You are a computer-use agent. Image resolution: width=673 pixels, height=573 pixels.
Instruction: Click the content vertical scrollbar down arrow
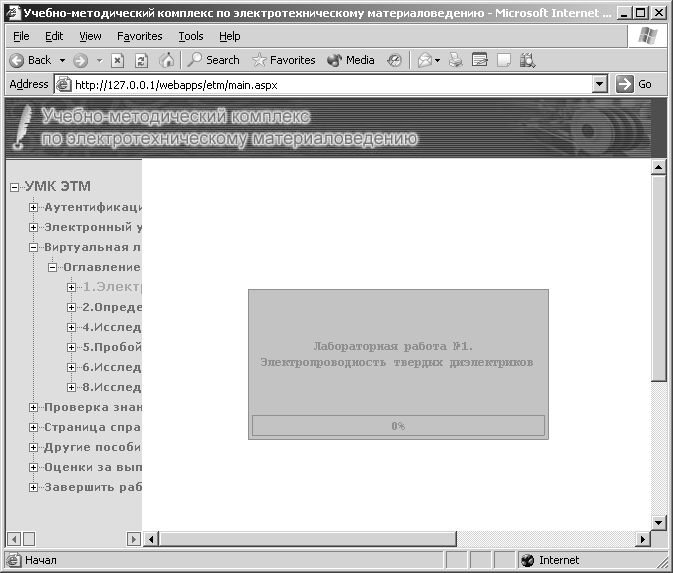click(x=658, y=522)
